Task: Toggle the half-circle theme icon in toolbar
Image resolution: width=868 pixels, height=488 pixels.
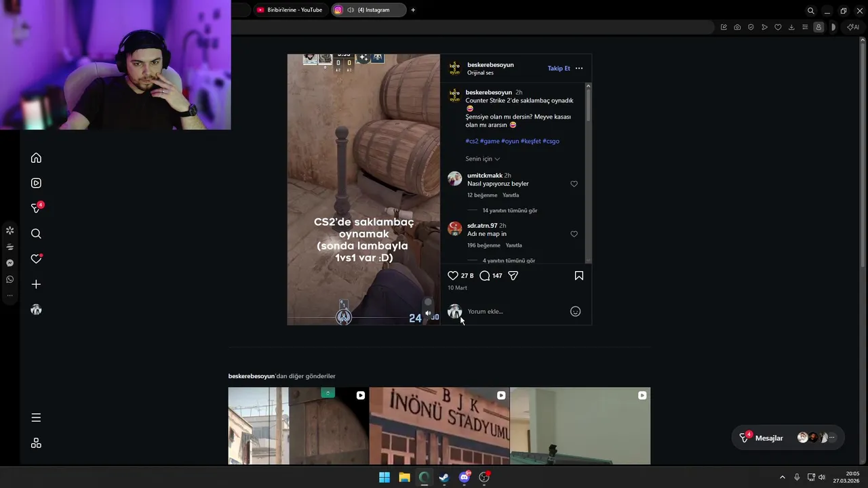Action: click(833, 27)
